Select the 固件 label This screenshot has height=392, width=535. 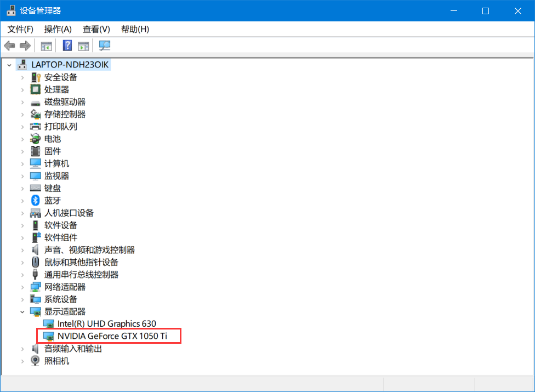53,151
